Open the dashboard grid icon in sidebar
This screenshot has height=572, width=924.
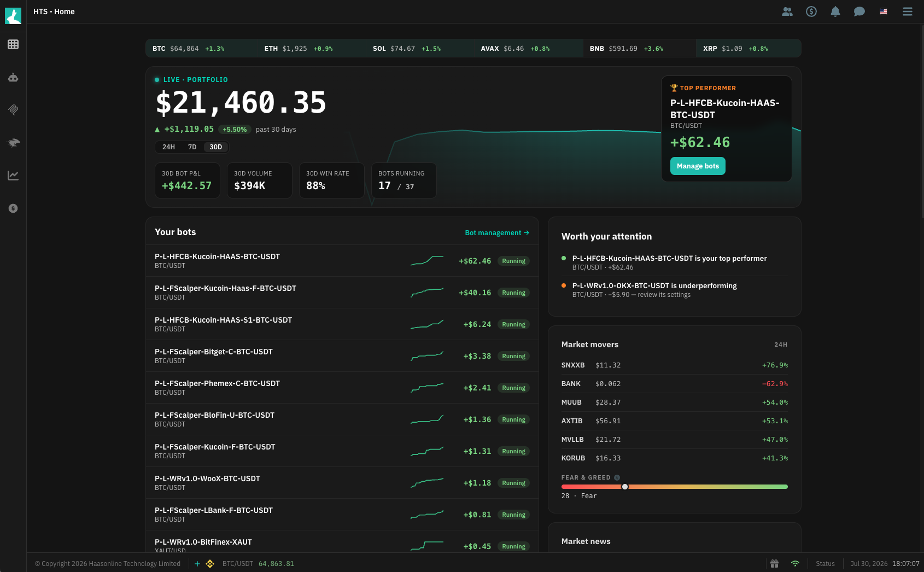[x=13, y=44]
